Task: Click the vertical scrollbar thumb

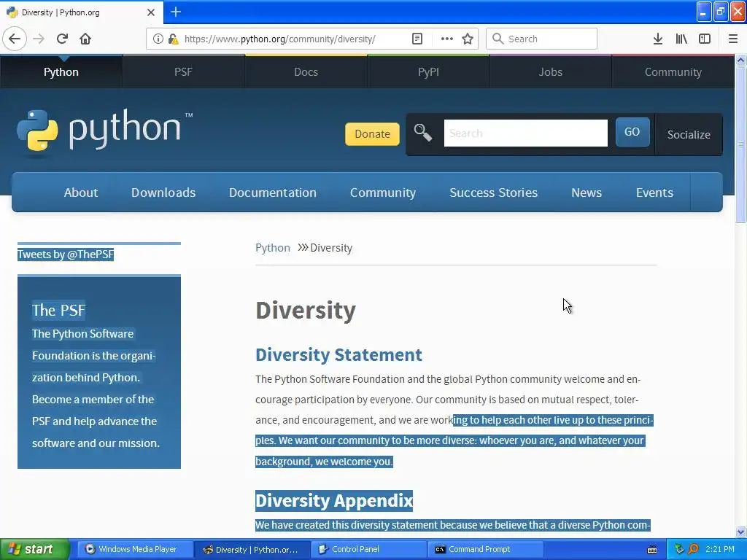Action: point(740,144)
